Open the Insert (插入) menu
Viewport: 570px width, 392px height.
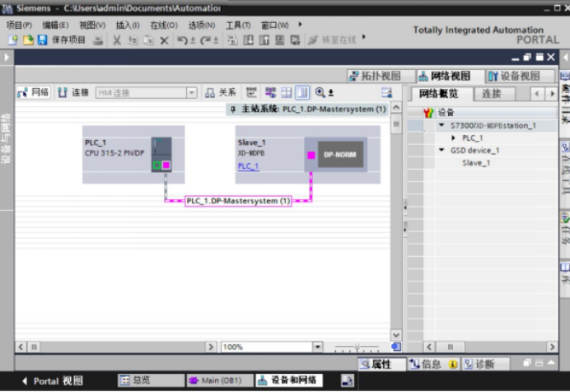point(128,25)
